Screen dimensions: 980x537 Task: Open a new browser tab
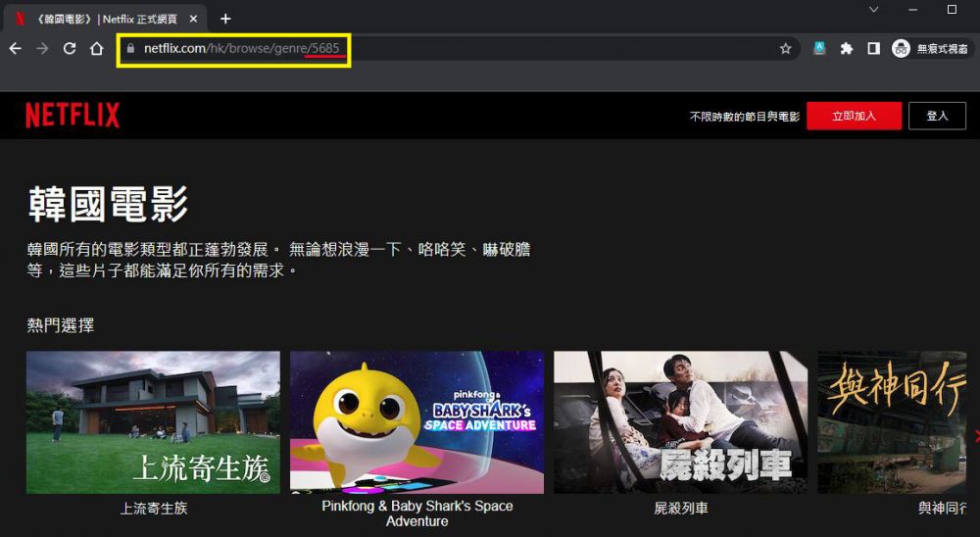[x=225, y=19]
